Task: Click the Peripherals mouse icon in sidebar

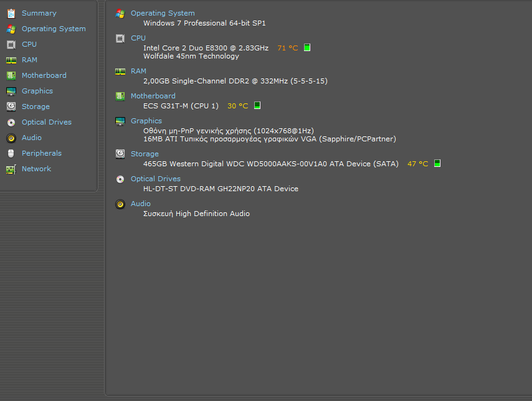Action: (11, 154)
